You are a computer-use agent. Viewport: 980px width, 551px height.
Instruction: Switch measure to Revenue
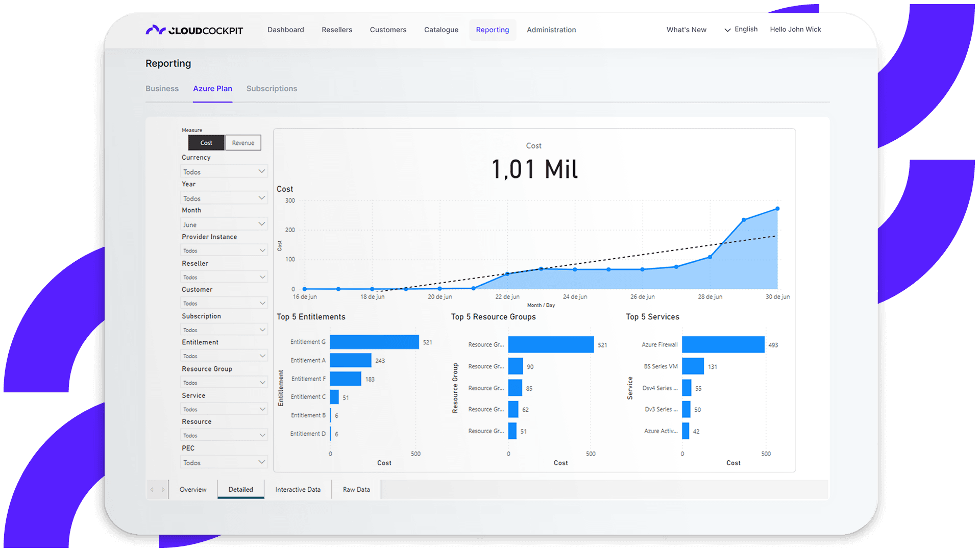click(243, 143)
